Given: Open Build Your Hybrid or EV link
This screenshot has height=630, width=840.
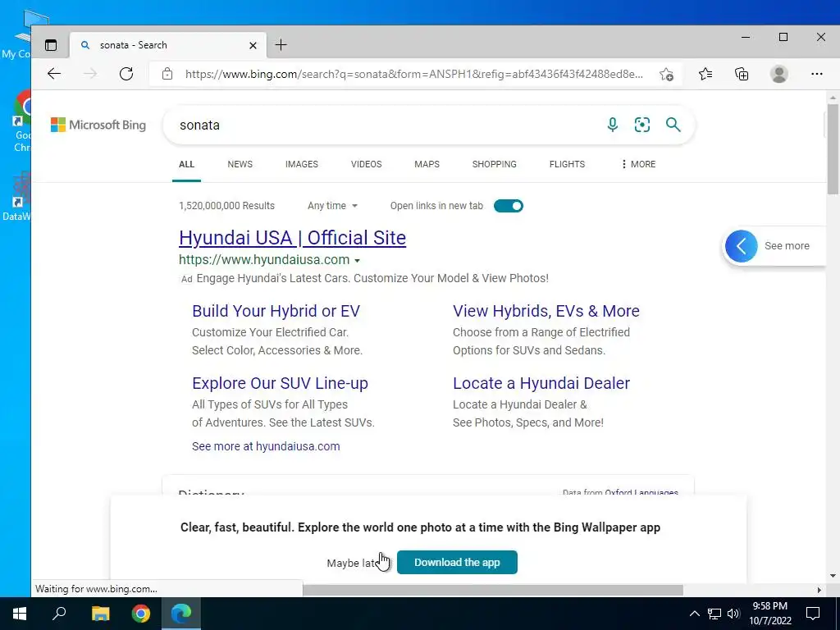Looking at the screenshot, I should [x=276, y=311].
